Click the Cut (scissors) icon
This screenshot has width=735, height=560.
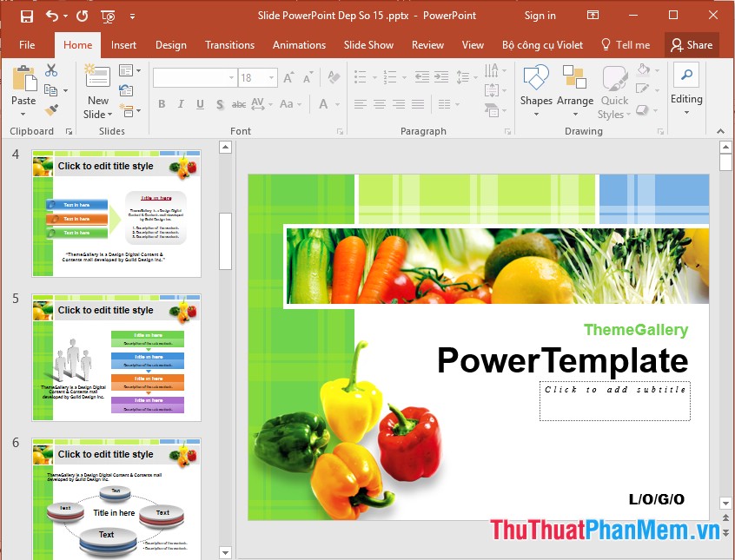pyautogui.click(x=50, y=70)
